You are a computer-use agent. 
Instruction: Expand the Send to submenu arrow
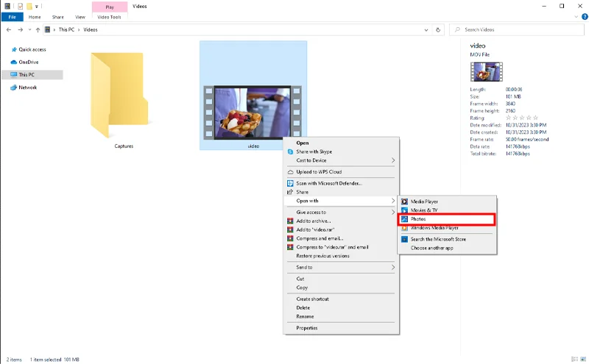[393, 267]
